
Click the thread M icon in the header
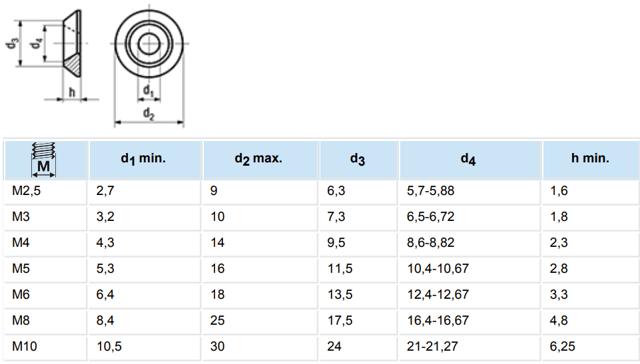tap(44, 160)
